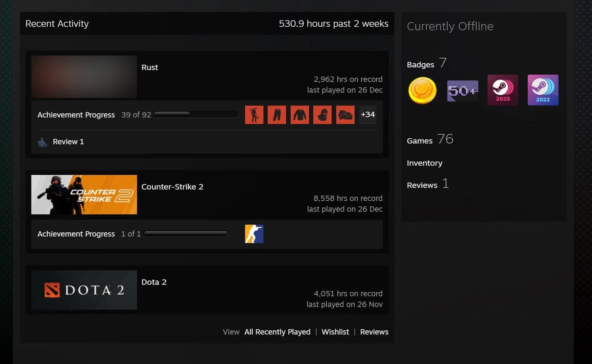Image resolution: width=592 pixels, height=364 pixels.
Task: Click the Counter-Strike 2 achievement icon
Action: pos(254,234)
